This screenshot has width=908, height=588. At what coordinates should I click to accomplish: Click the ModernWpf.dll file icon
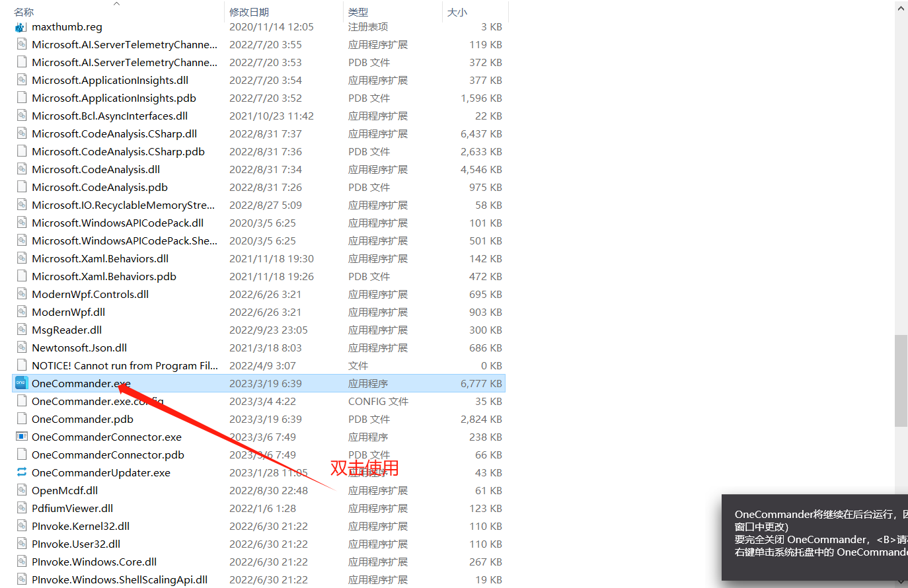click(21, 312)
